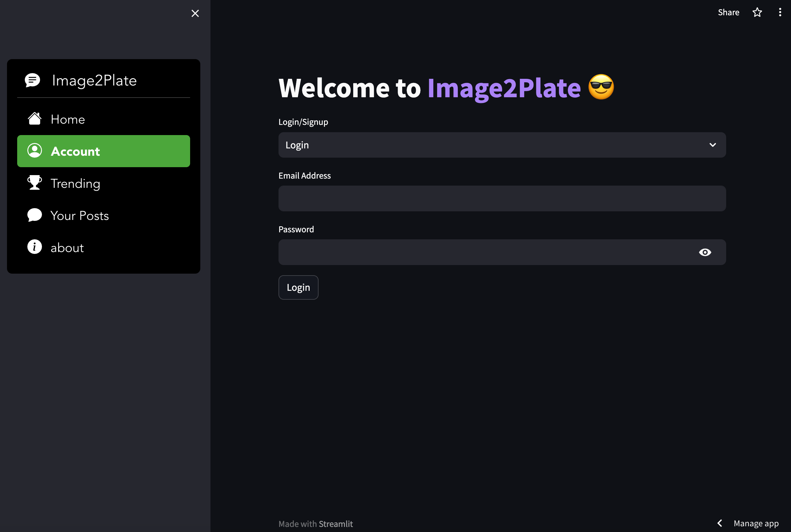Image resolution: width=791 pixels, height=532 pixels.
Task: Click the Share button
Action: [x=728, y=13]
